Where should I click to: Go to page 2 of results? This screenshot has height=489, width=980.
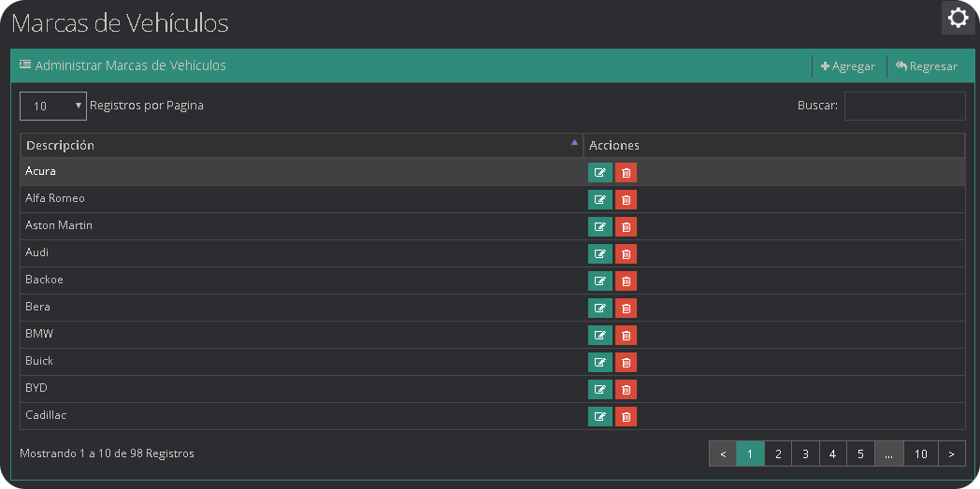778,454
